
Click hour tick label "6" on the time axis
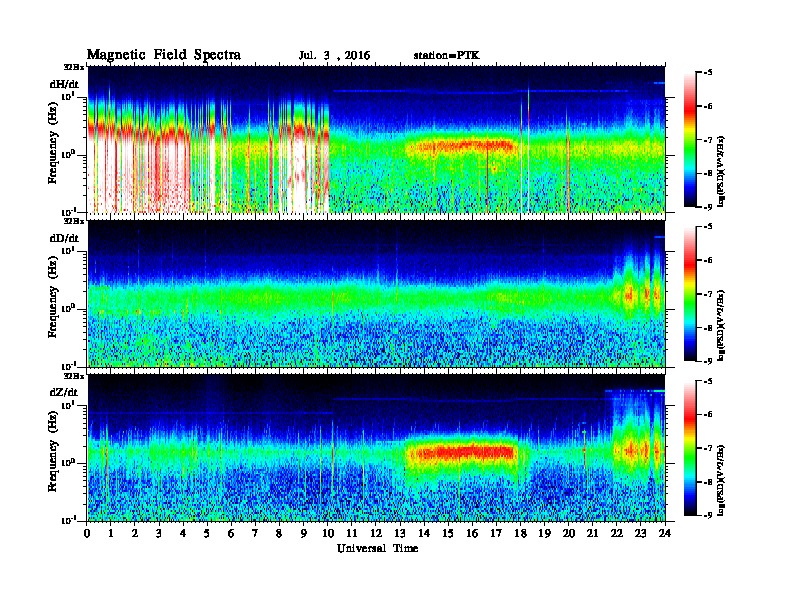click(x=231, y=534)
